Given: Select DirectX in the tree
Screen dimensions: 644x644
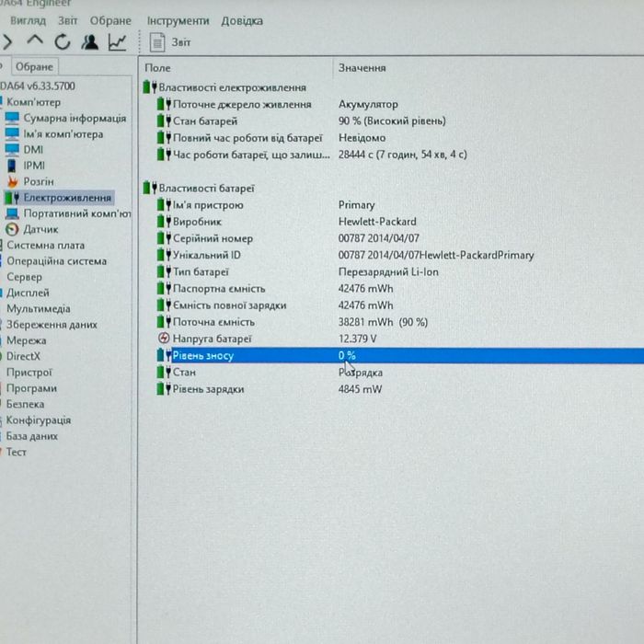Looking at the screenshot, I should coord(23,356).
